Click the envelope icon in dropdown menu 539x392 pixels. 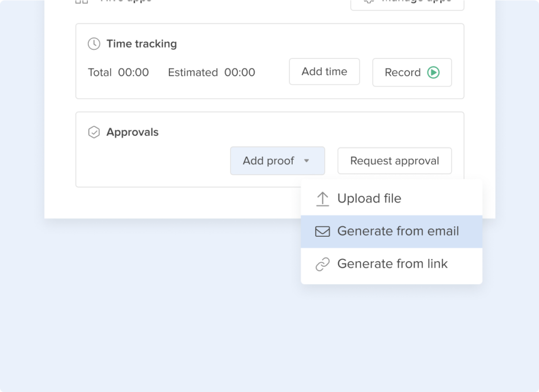point(323,232)
